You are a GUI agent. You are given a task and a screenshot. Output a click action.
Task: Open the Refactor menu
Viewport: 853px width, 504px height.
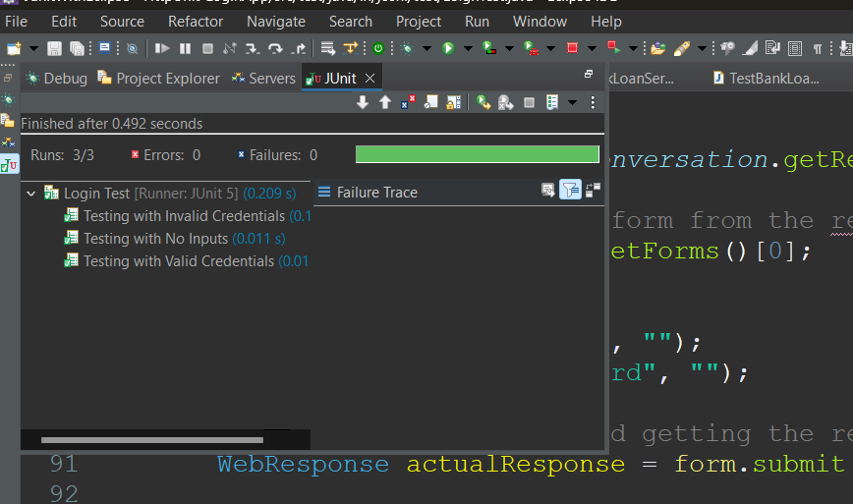196,22
